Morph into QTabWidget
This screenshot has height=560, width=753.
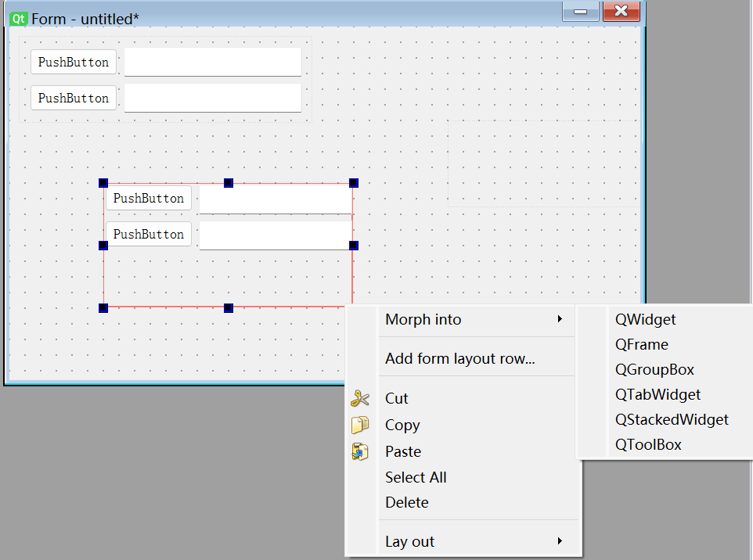(x=658, y=394)
